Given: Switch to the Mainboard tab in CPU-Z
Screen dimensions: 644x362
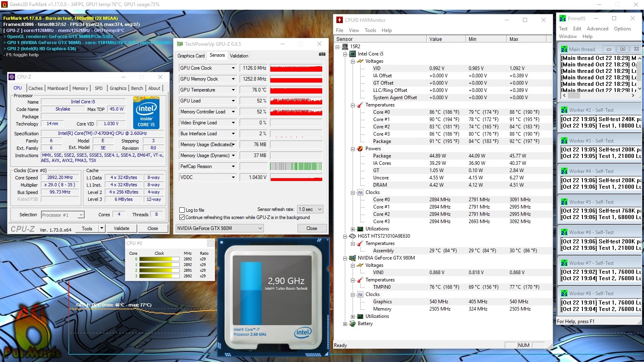Looking at the screenshot, I should click(x=57, y=88).
